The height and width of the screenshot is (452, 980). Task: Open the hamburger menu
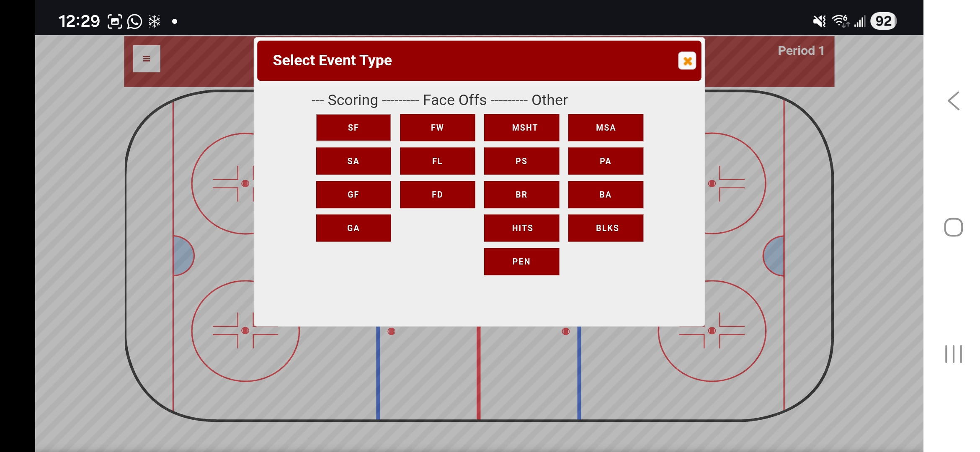click(x=146, y=59)
